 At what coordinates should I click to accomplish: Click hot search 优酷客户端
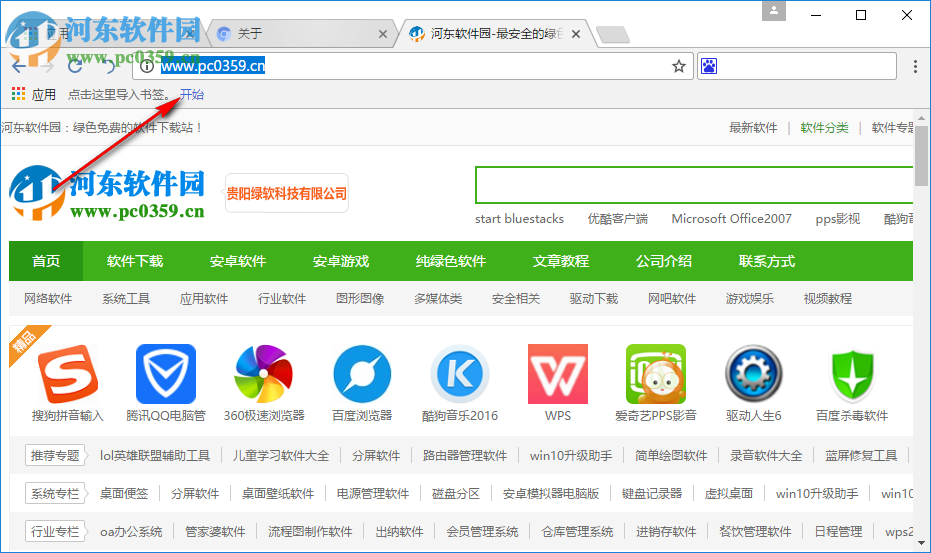618,219
